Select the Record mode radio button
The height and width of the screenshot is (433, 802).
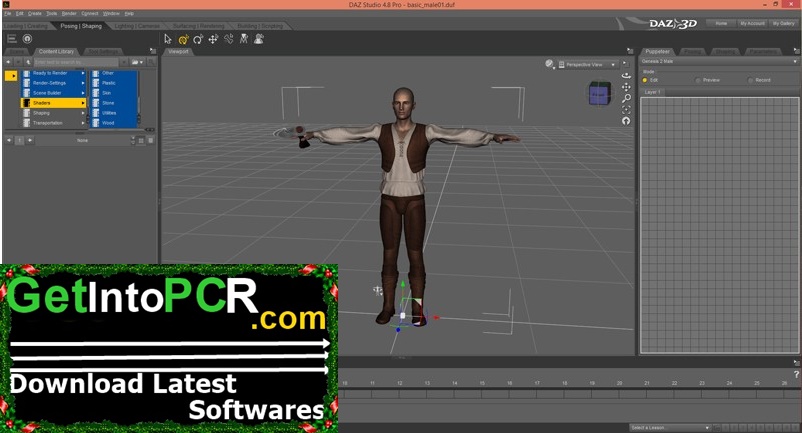(x=750, y=80)
